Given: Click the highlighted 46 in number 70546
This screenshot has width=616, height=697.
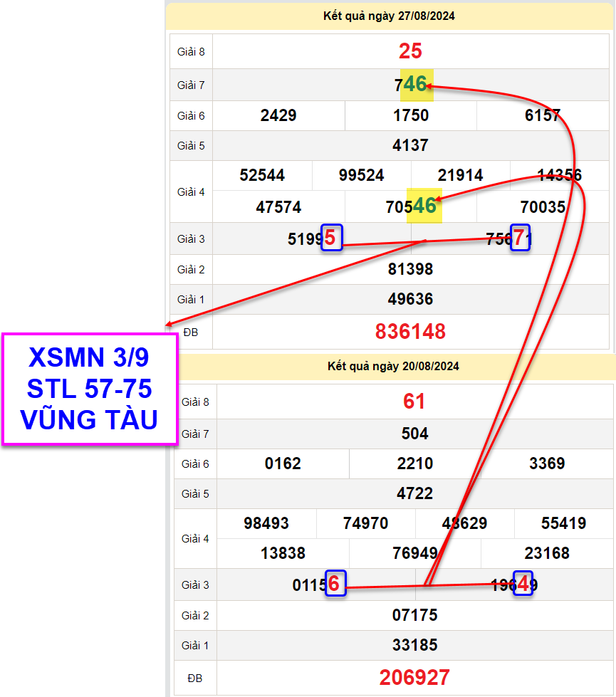Looking at the screenshot, I should [425, 206].
